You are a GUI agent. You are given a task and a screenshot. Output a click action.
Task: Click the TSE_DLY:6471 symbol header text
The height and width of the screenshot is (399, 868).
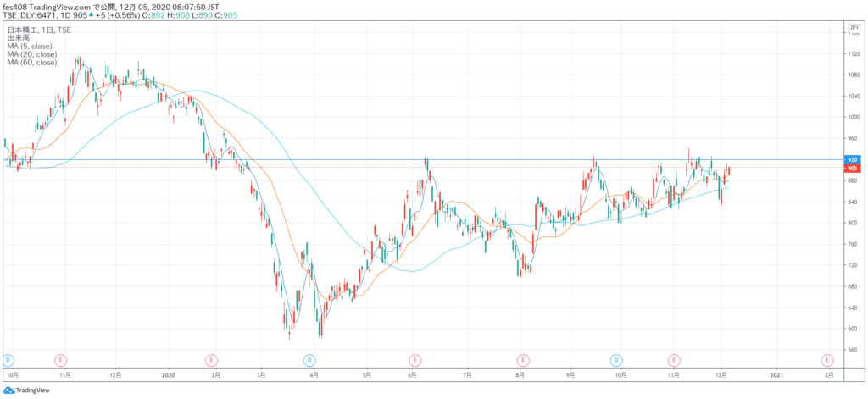tap(30, 15)
